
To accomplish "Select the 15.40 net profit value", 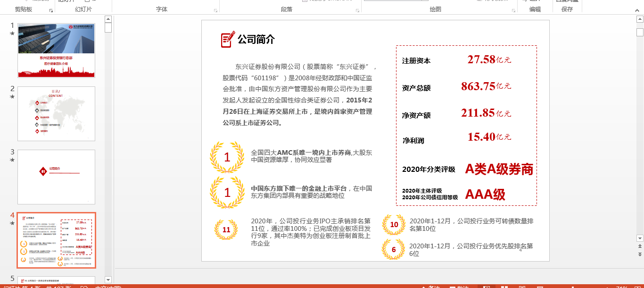I will [x=481, y=137].
